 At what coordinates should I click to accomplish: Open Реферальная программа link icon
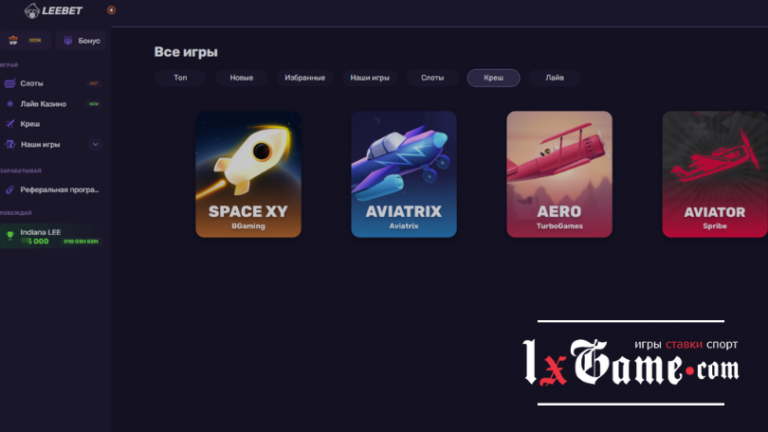click(x=10, y=190)
